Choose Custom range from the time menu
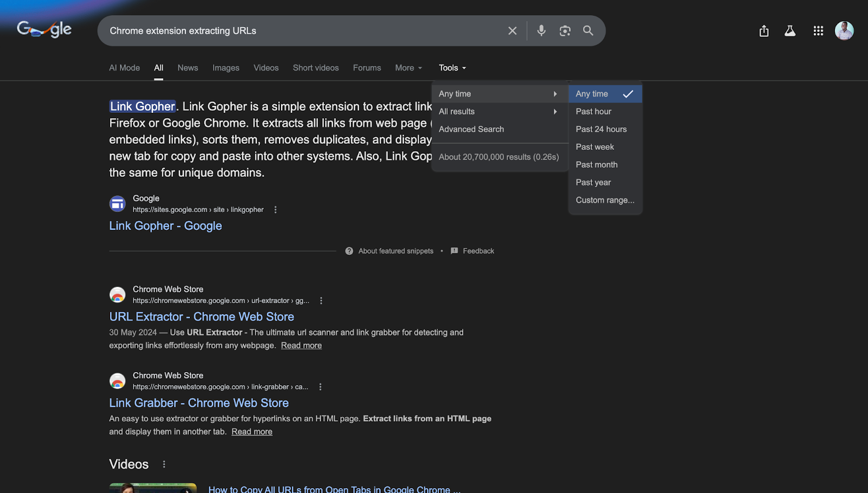The width and height of the screenshot is (868, 493). tap(604, 200)
